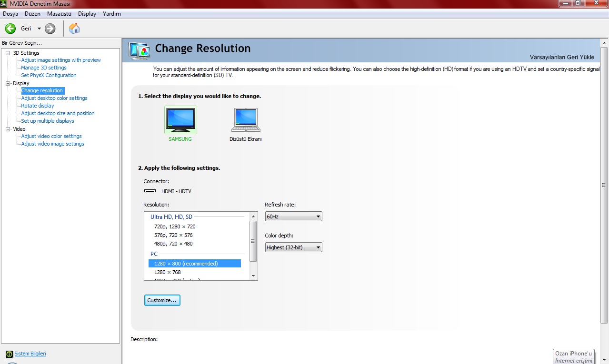Open the Color depth dropdown
This screenshot has width=609, height=364.
(x=293, y=247)
